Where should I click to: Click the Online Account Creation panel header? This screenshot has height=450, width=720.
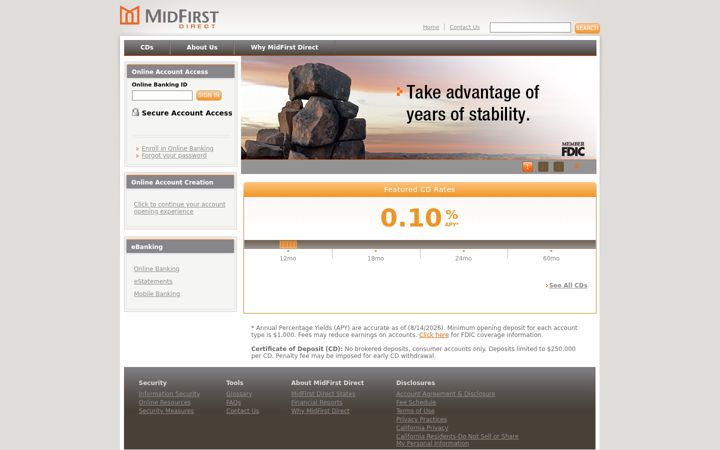[180, 182]
